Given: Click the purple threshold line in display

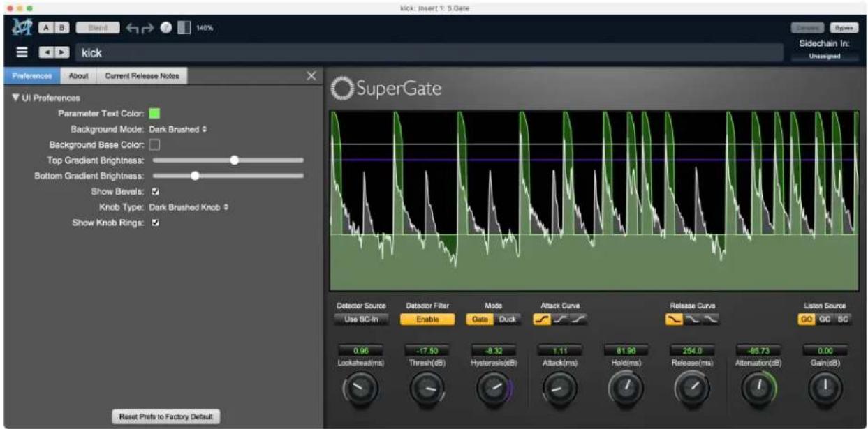Looking at the screenshot, I should tap(594, 160).
